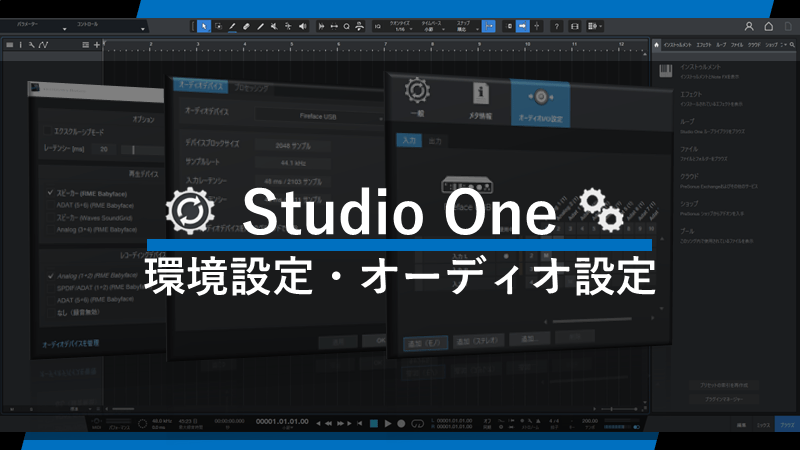Toggle the loop button in transport

[417, 423]
